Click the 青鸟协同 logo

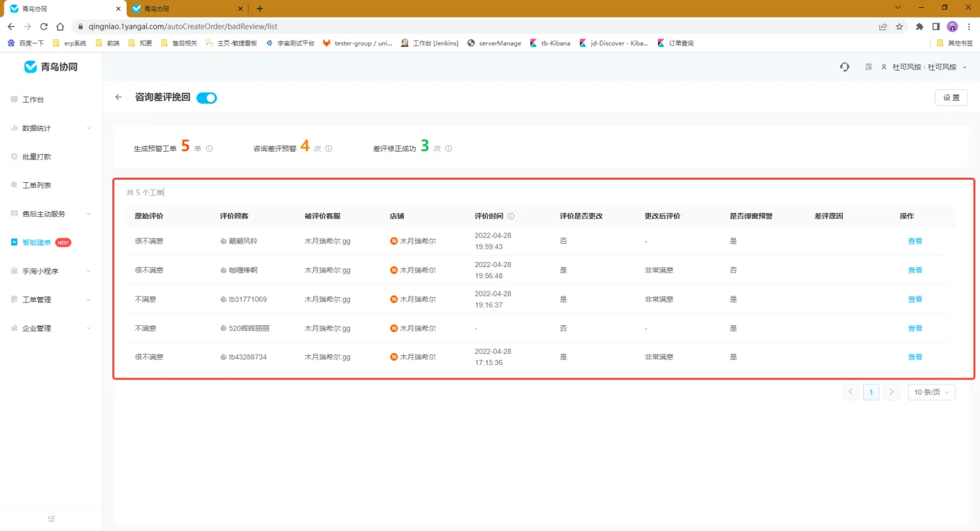click(x=51, y=67)
